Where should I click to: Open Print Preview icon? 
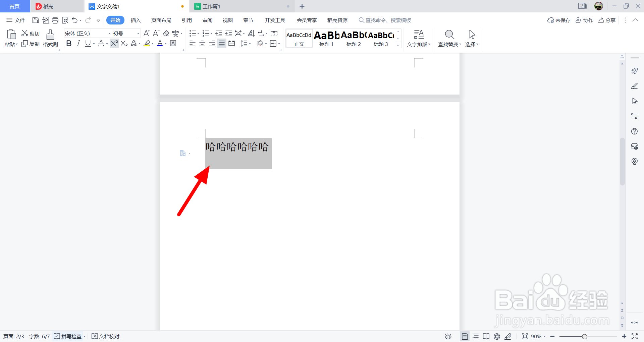(65, 20)
